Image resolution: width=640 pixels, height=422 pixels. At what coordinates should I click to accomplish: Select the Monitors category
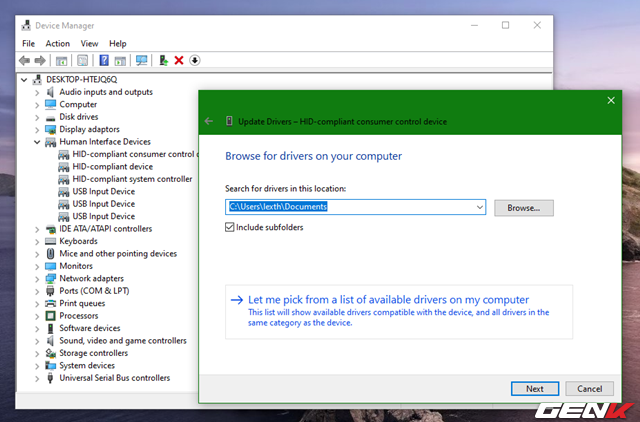[x=76, y=266]
